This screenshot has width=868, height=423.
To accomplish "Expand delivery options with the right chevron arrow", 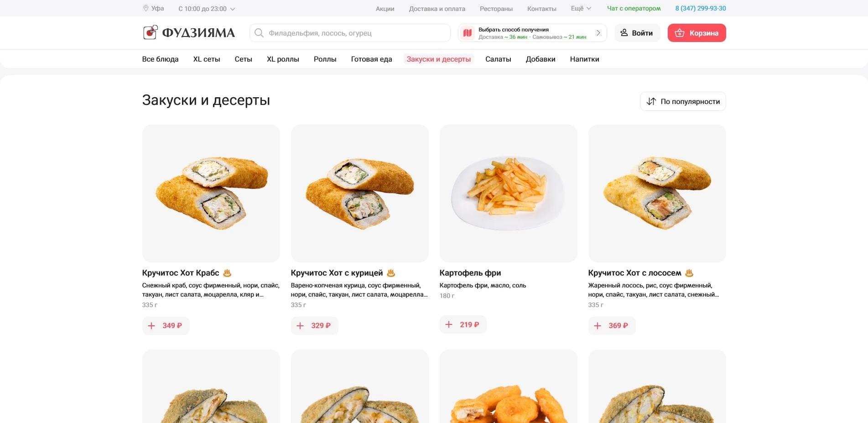I will click(x=598, y=32).
